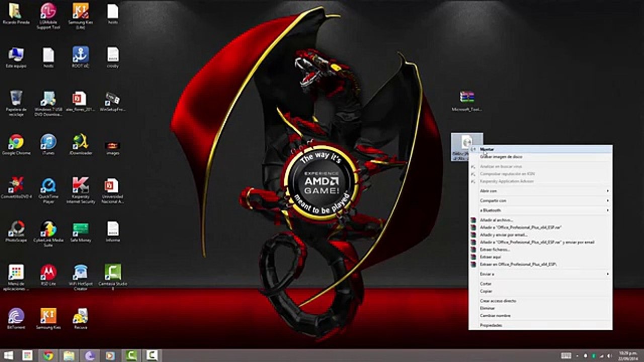Choose Añadir y enviar por email...
This screenshot has height=362, width=644.
pyautogui.click(x=540, y=235)
